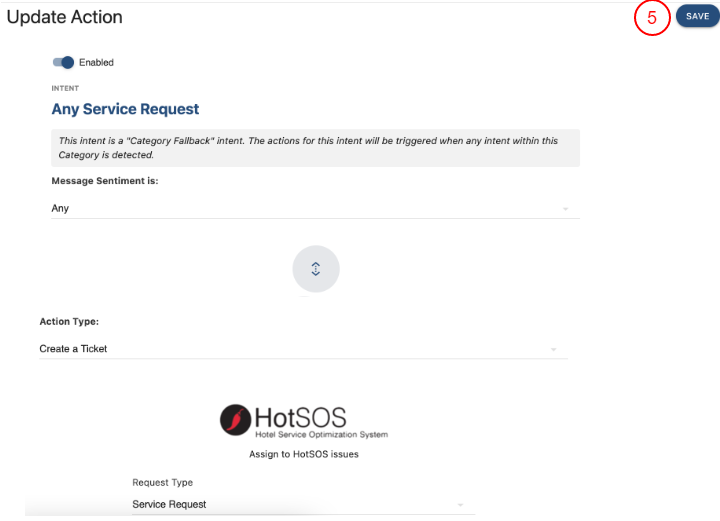720x521 pixels.
Task: Open the Message Sentiment dropdown showing Any
Action: (300, 208)
